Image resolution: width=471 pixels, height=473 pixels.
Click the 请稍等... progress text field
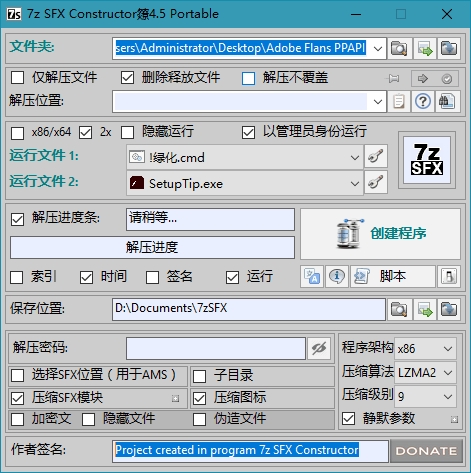[x=210, y=219]
